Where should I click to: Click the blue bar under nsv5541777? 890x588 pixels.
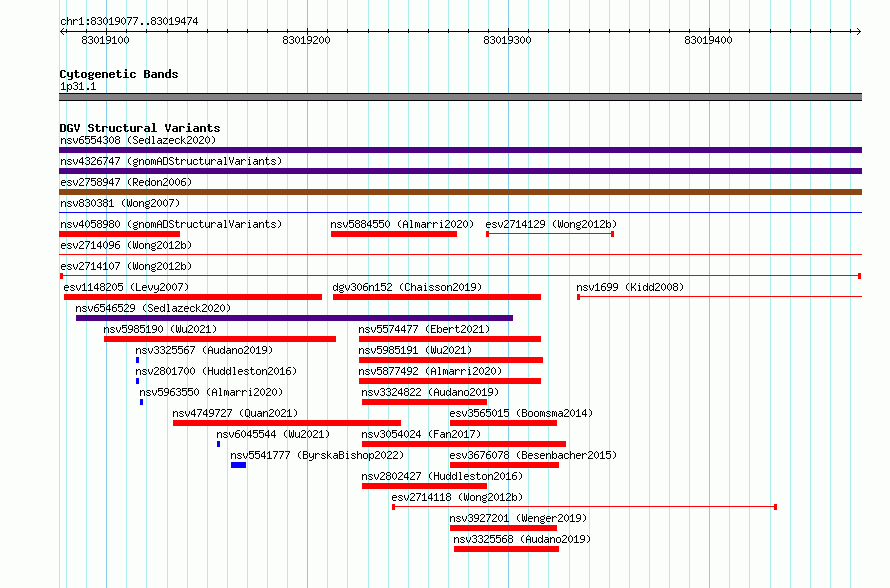[238, 465]
